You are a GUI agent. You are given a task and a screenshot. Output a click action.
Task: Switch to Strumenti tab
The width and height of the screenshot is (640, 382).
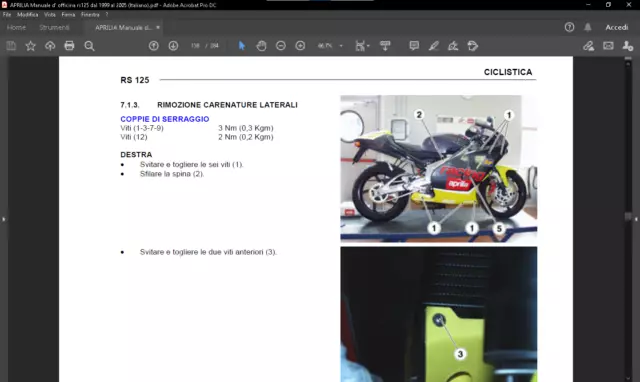click(x=54, y=27)
